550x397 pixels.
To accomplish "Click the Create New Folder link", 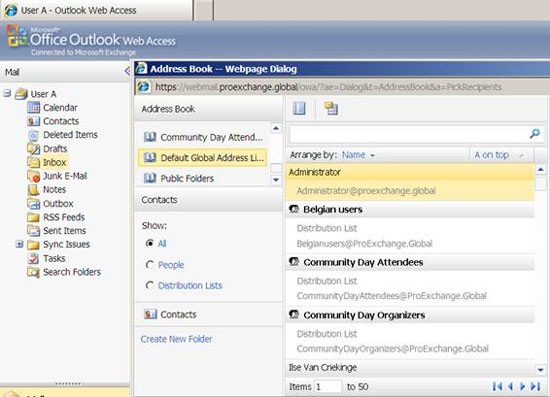I will (176, 339).
